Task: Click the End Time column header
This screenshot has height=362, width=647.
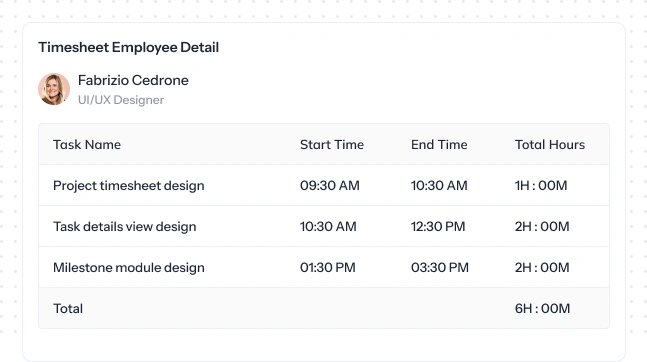Action: pos(439,144)
